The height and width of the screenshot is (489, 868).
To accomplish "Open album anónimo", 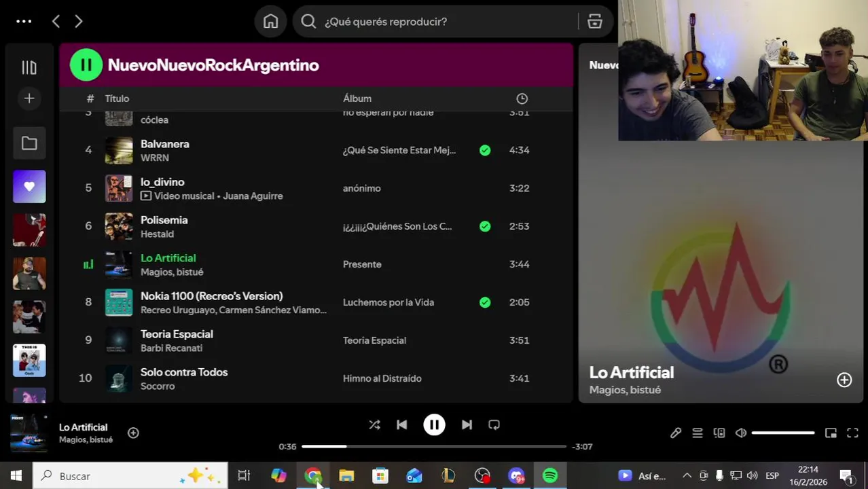I will pos(362,188).
